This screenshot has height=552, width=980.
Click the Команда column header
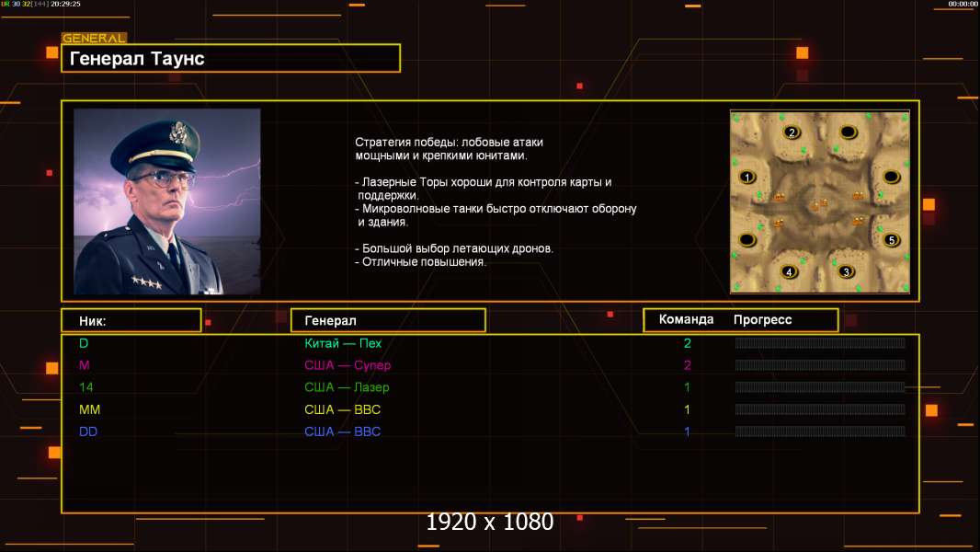coord(686,319)
